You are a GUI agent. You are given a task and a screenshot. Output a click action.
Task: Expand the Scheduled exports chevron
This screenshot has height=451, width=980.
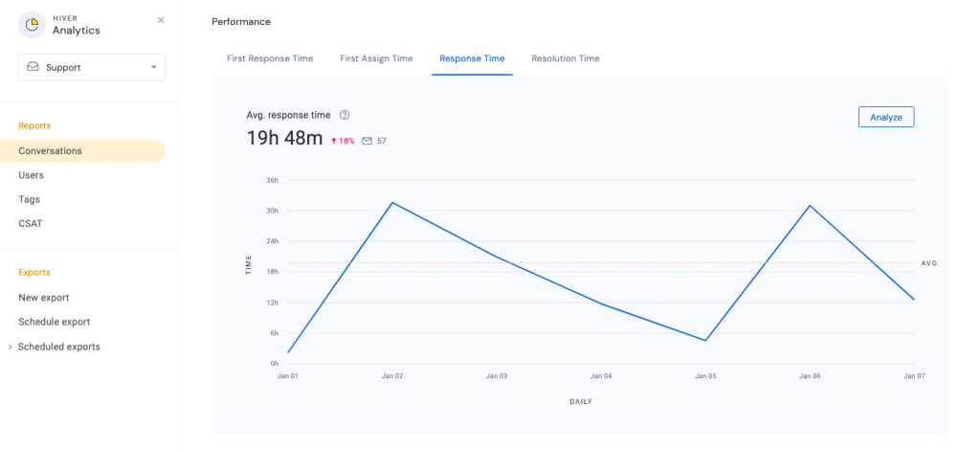10,347
